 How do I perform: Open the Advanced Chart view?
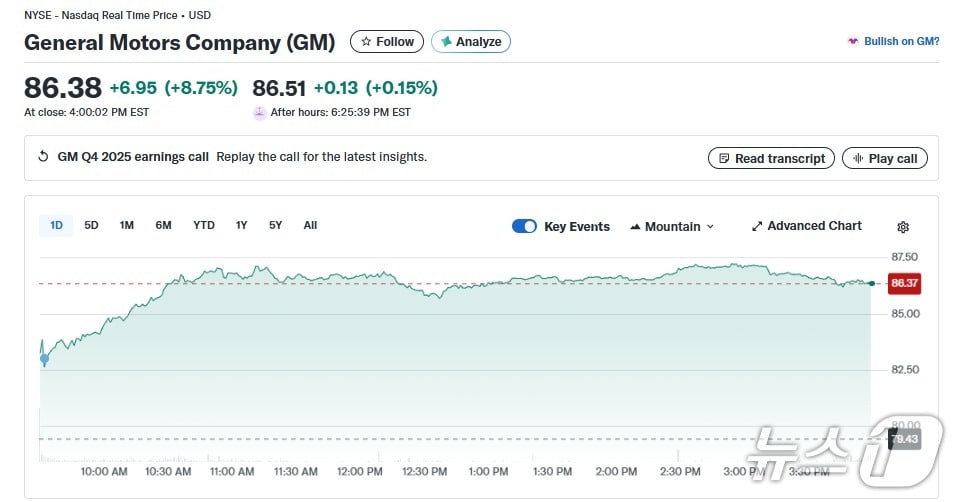[806, 226]
